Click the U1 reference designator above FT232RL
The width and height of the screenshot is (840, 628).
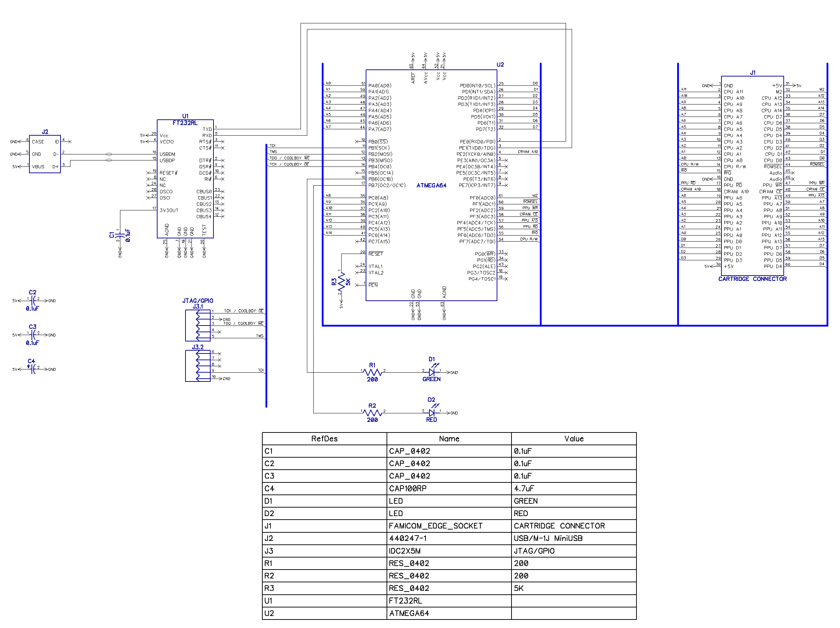pyautogui.click(x=185, y=116)
